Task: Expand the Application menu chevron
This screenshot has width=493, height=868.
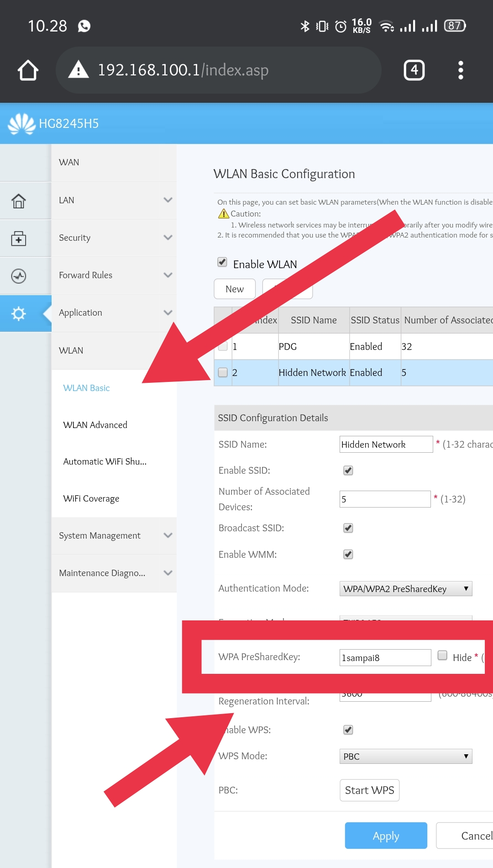Action: tap(168, 312)
